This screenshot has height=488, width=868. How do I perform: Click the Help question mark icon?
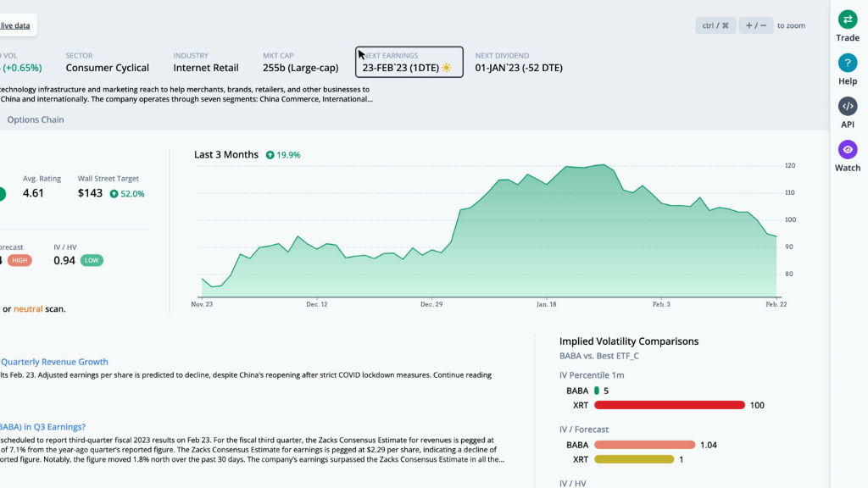click(x=848, y=63)
